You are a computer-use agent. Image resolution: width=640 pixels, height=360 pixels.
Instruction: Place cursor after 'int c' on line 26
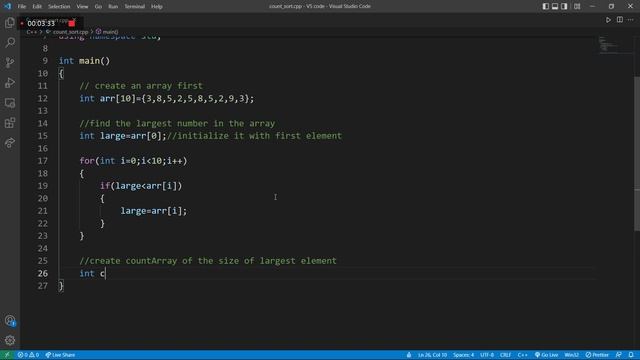coord(106,273)
